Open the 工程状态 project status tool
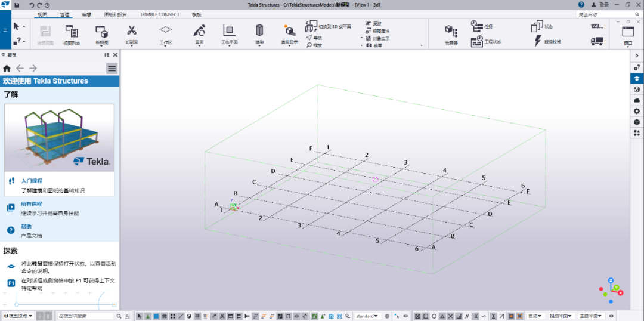This screenshot has height=321, width=644. 485,41
